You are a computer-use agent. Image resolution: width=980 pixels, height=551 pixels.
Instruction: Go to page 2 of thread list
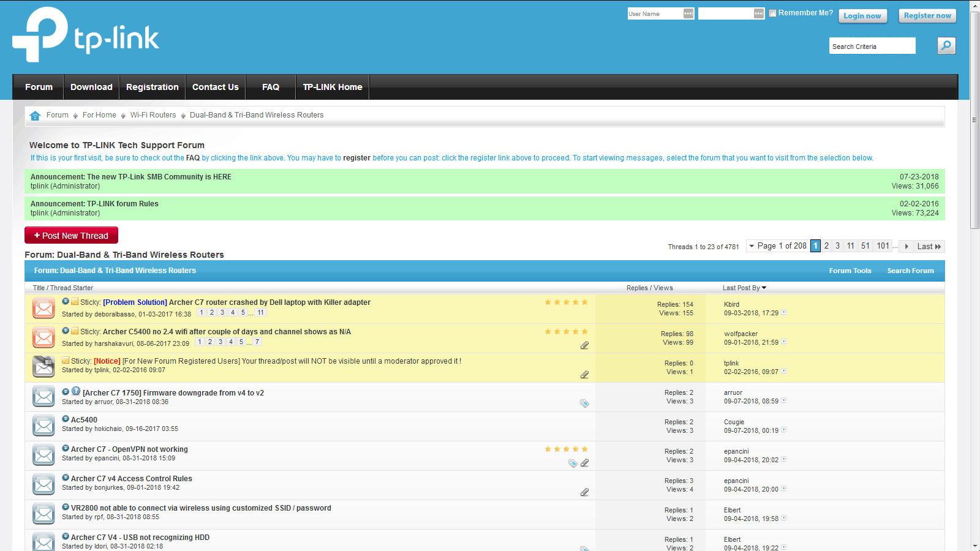click(826, 246)
